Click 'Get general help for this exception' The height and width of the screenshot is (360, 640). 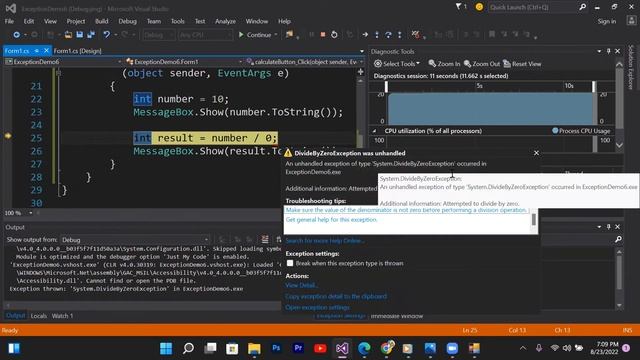tap(331, 219)
